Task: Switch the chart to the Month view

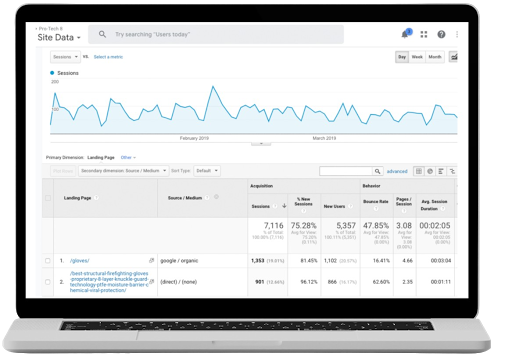Action: click(x=435, y=57)
